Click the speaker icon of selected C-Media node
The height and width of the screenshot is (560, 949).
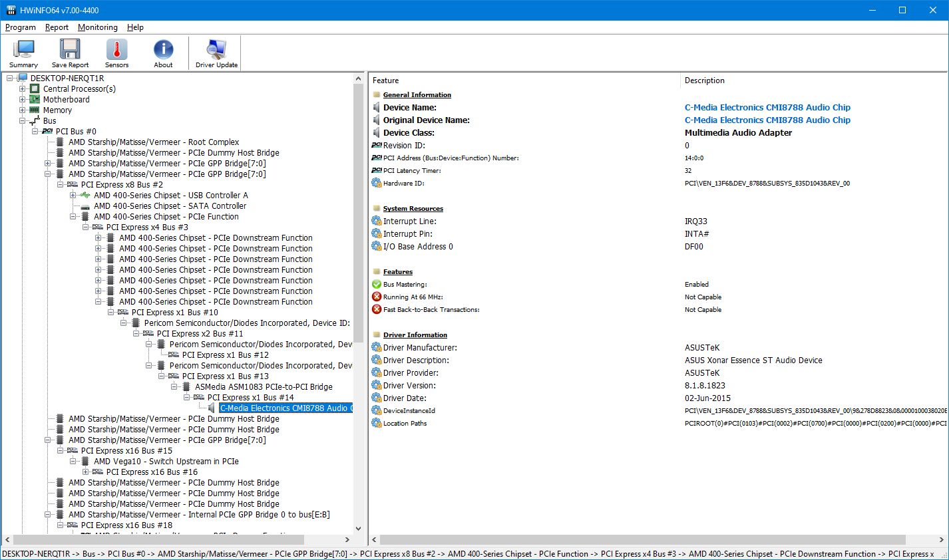coord(211,408)
